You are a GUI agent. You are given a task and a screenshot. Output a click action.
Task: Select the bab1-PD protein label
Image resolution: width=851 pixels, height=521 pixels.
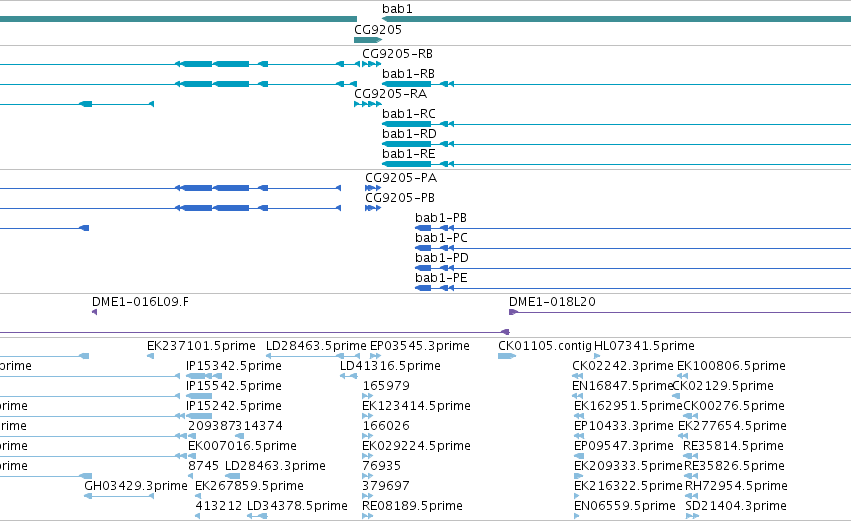pyautogui.click(x=442, y=258)
